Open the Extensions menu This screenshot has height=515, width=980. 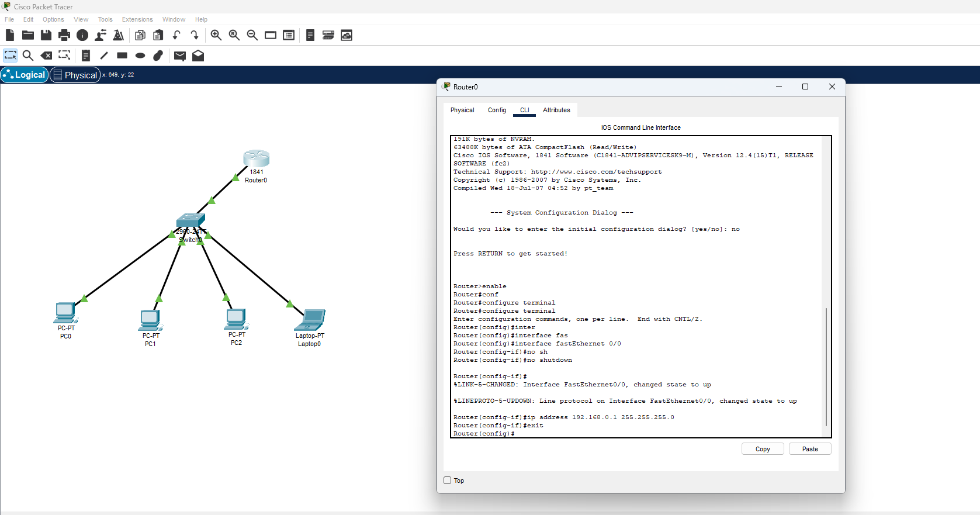pos(137,19)
